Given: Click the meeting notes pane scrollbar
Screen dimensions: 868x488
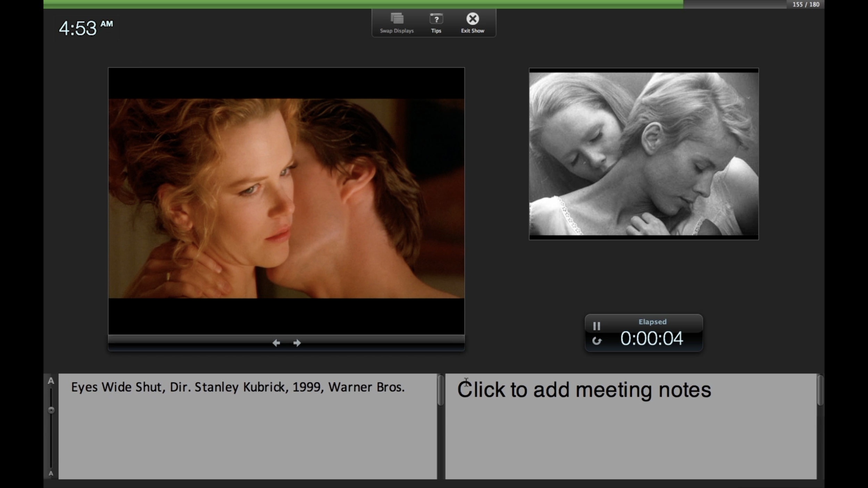Looking at the screenshot, I should pyautogui.click(x=820, y=390).
